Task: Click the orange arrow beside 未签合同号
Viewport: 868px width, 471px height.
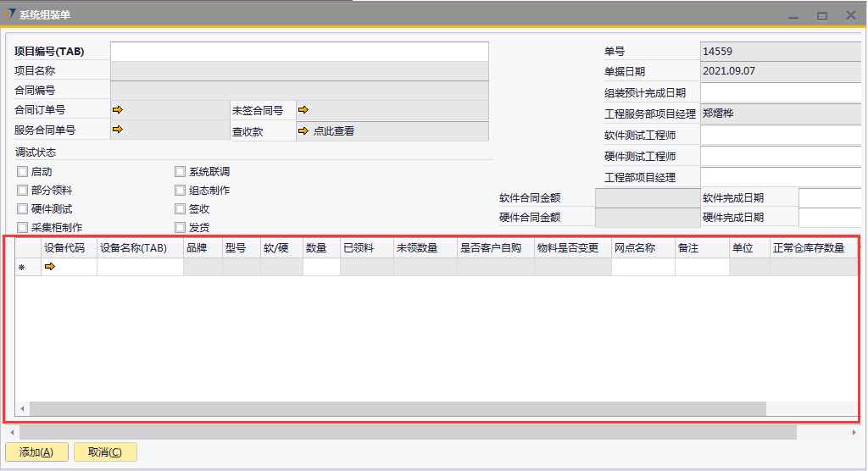Action: (303, 110)
